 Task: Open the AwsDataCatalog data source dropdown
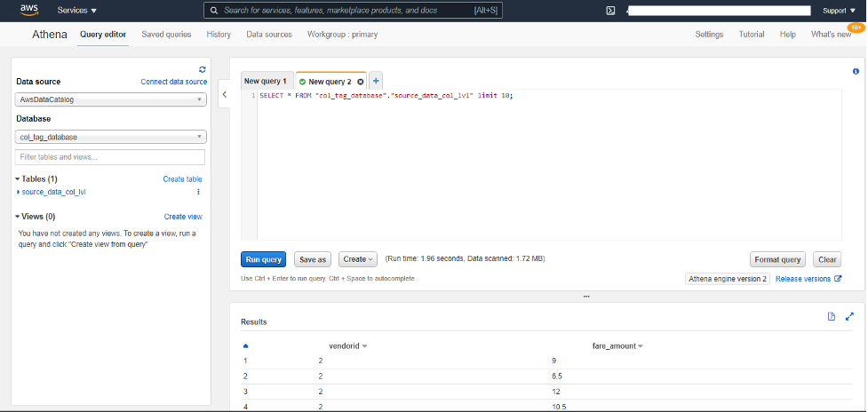[x=111, y=99]
